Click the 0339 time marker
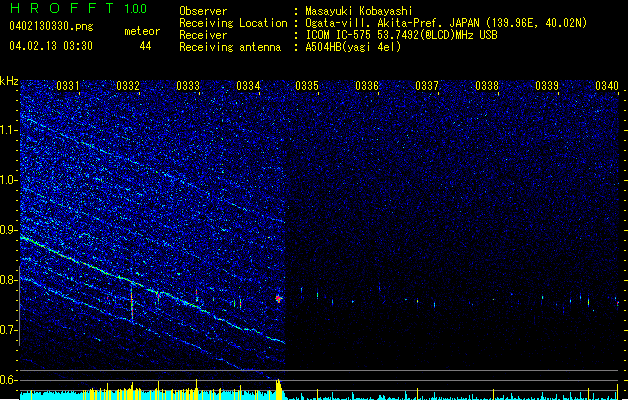Screen dimensions: 629x400 [x=547, y=86]
